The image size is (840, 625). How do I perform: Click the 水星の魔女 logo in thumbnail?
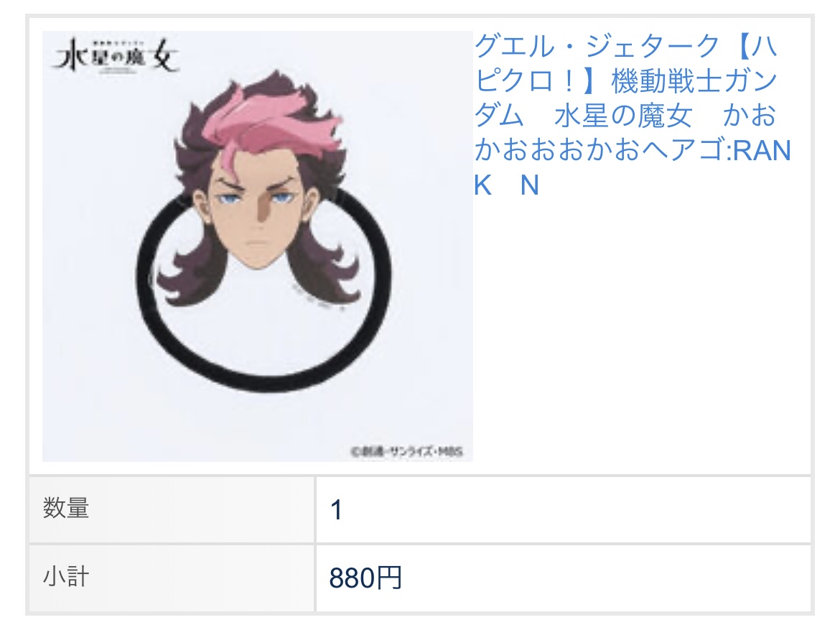point(115,56)
